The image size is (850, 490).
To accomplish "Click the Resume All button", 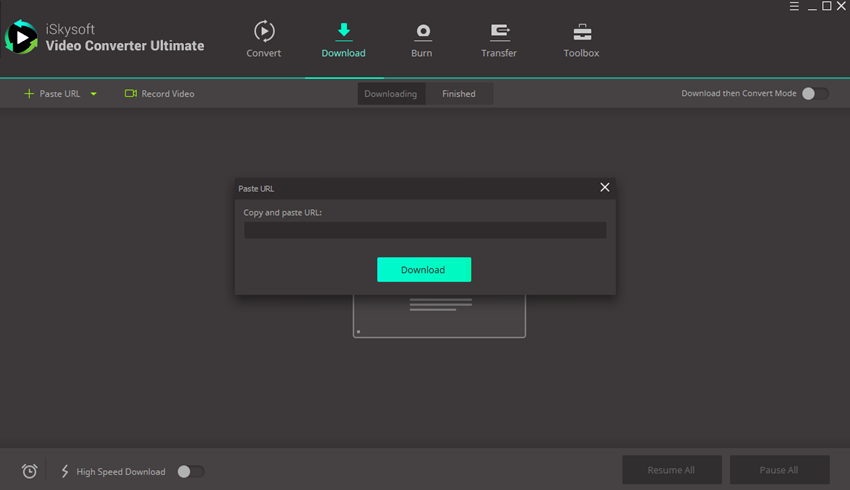I will pos(671,470).
